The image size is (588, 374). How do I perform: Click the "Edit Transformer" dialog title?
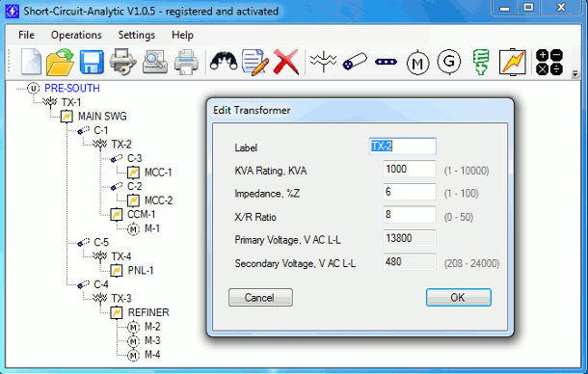click(x=252, y=110)
